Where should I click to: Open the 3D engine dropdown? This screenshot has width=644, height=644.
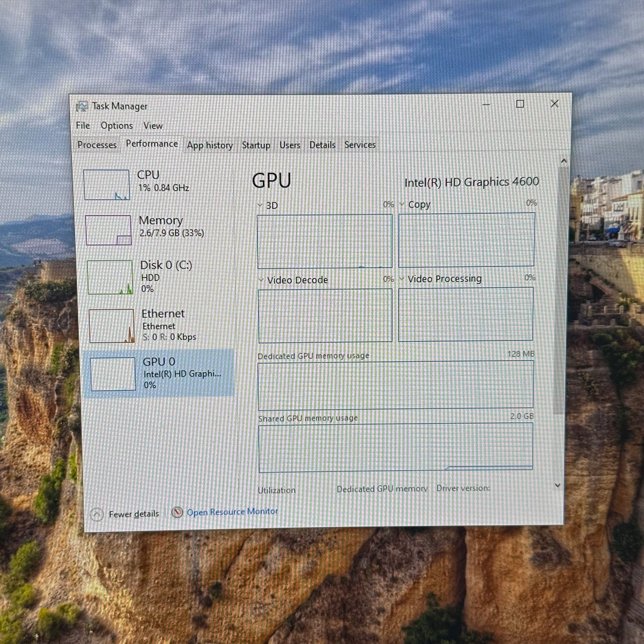(260, 205)
